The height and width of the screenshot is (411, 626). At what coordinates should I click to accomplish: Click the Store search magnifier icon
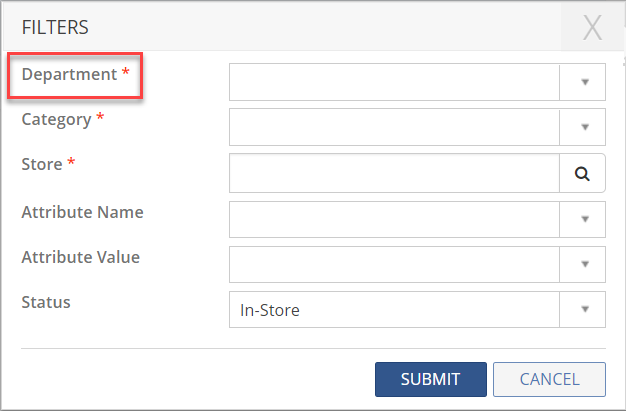tap(582, 173)
